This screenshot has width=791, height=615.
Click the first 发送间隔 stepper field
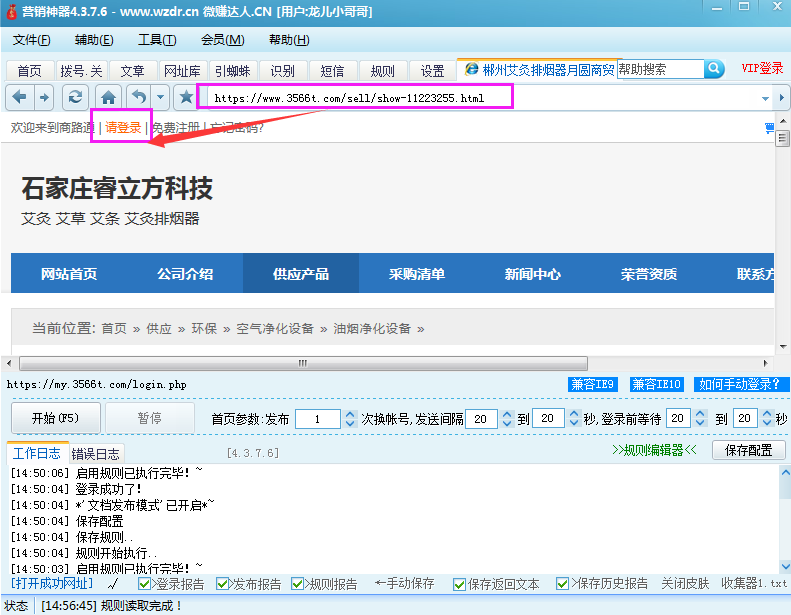pos(481,419)
